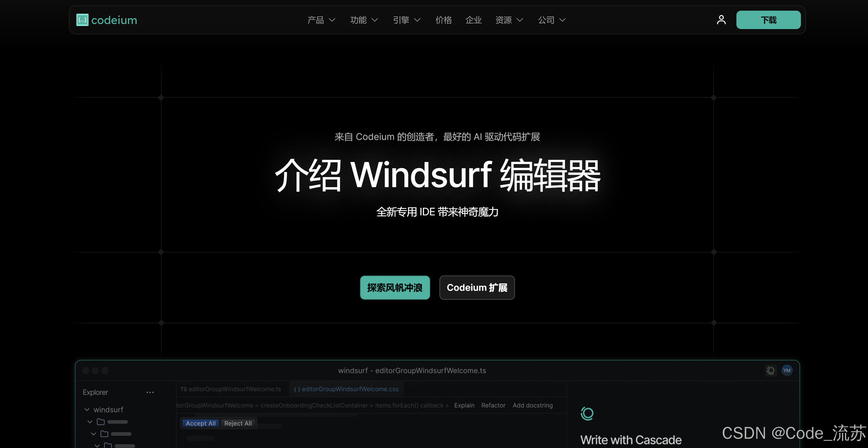Click the 探索风帆冲浪 button
The width and height of the screenshot is (868, 448).
pos(395,288)
